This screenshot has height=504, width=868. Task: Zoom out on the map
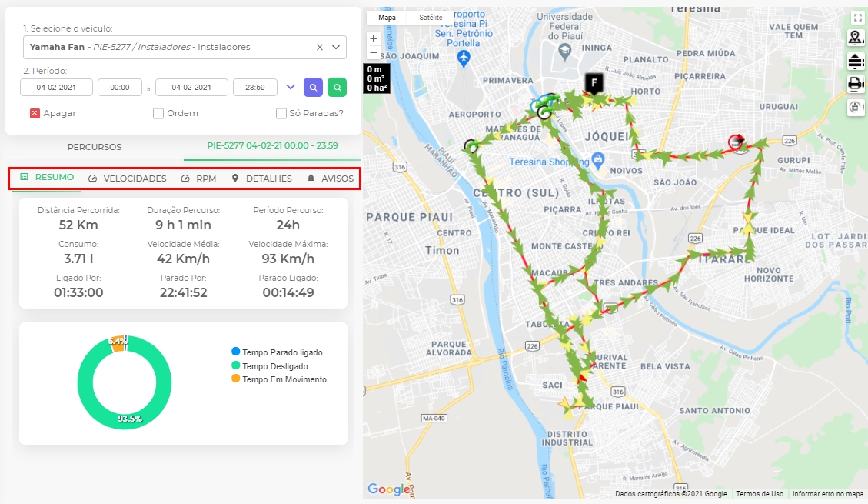[374, 52]
